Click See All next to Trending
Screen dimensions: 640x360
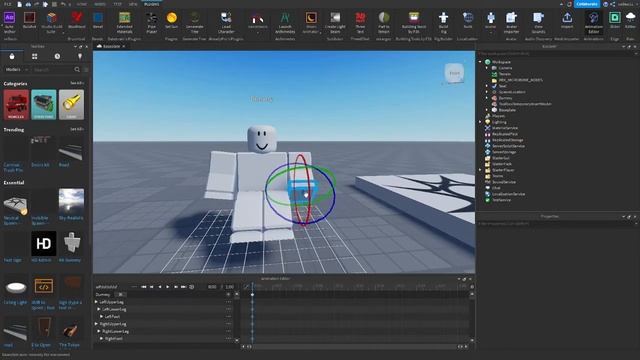coord(77,129)
